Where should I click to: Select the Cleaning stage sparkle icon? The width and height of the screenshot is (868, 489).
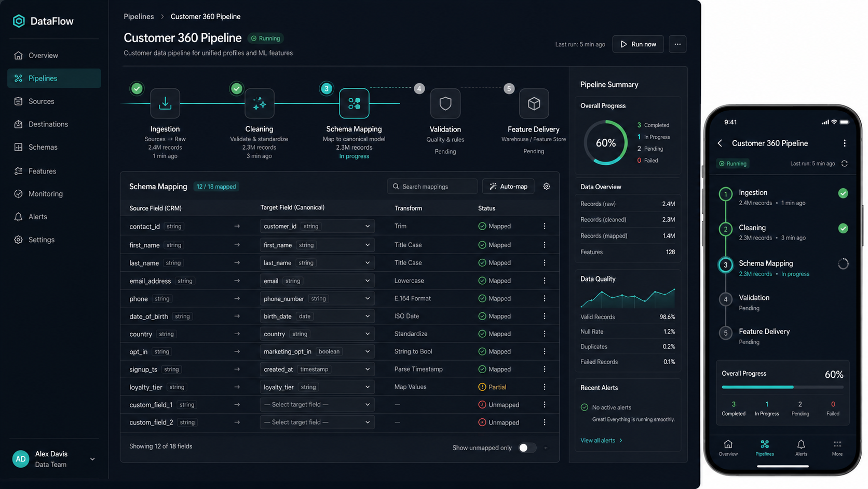pyautogui.click(x=259, y=103)
